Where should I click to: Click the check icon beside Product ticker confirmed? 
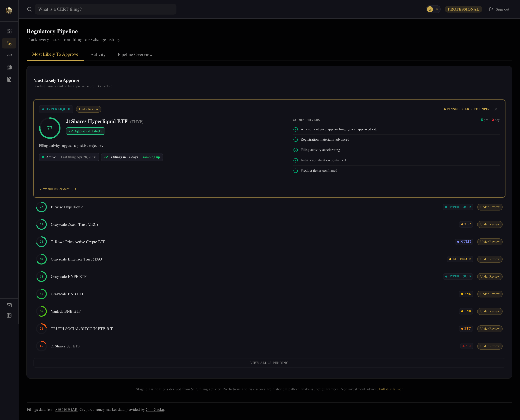click(x=295, y=171)
